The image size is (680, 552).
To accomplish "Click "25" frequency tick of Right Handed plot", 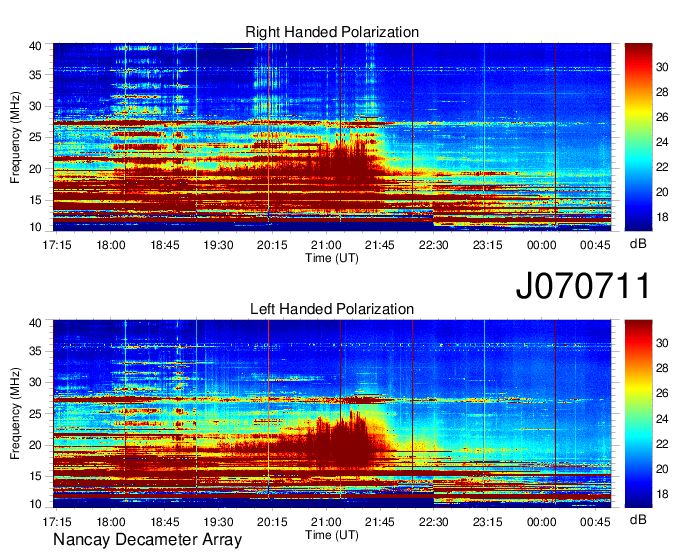I will point(35,137).
